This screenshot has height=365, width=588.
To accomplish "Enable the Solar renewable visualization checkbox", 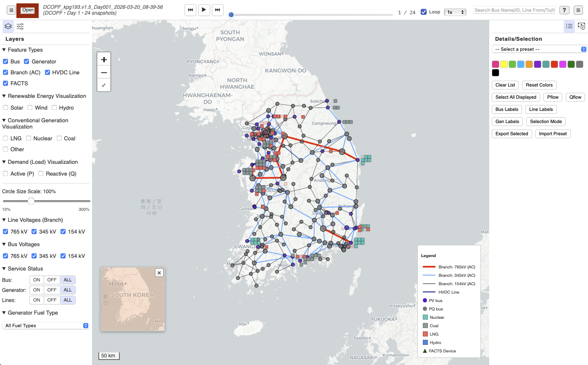I will pyautogui.click(x=5, y=108).
